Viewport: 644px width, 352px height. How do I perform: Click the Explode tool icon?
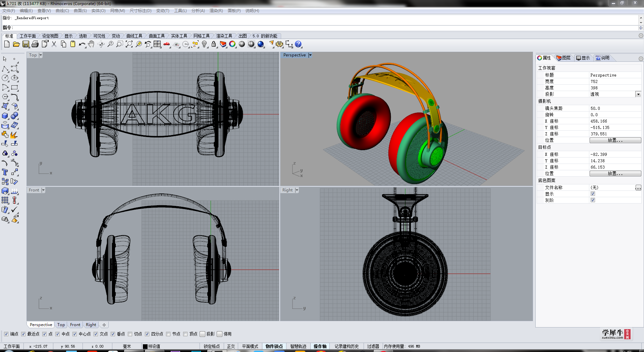click(x=14, y=135)
